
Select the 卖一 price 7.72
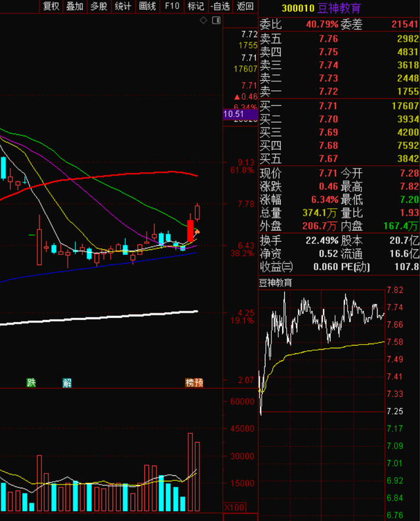328,91
